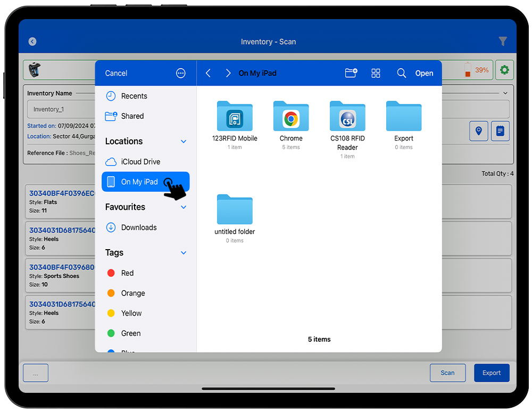Select iCloud Drive location

[x=140, y=162]
